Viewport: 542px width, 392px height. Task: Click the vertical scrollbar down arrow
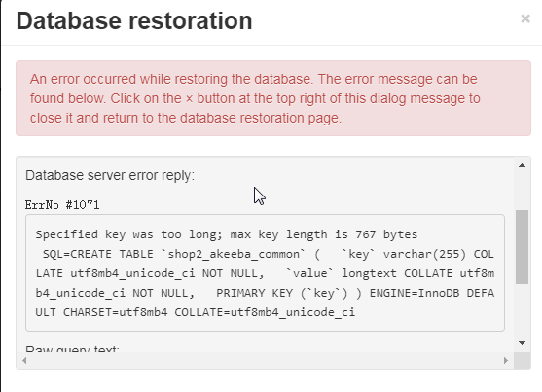point(522,343)
